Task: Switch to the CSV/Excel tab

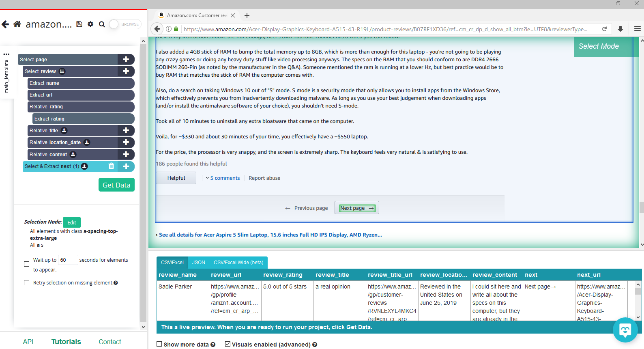Action: [x=172, y=263]
